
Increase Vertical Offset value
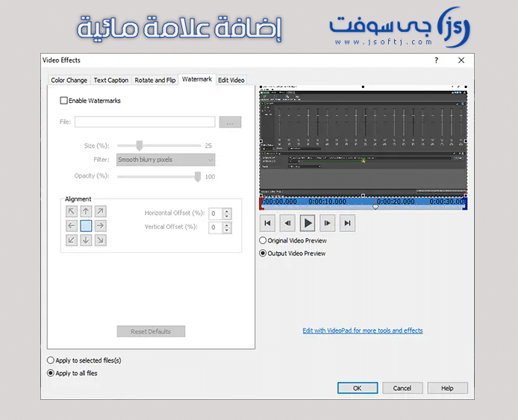tap(227, 225)
